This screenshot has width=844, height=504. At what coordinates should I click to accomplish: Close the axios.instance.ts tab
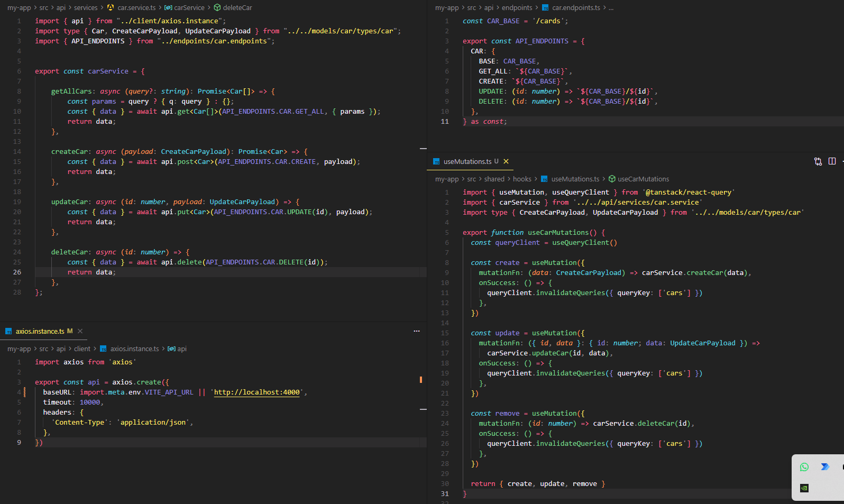pos(80,331)
